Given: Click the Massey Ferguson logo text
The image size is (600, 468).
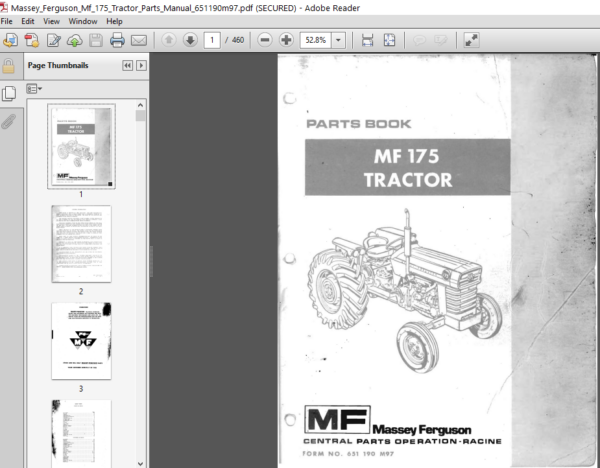Looking at the screenshot, I should pyautogui.click(x=421, y=430).
